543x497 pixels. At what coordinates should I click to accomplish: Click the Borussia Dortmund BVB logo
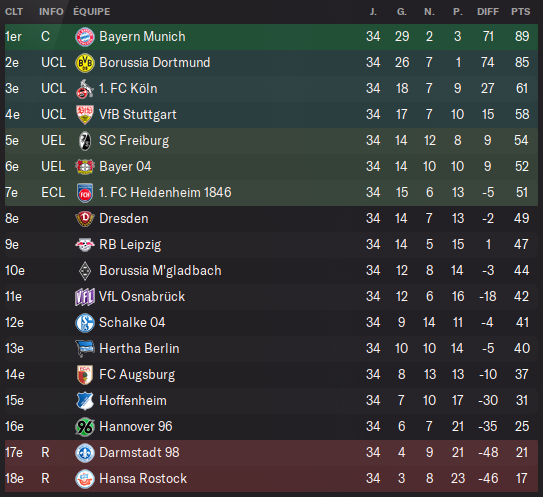tap(85, 63)
